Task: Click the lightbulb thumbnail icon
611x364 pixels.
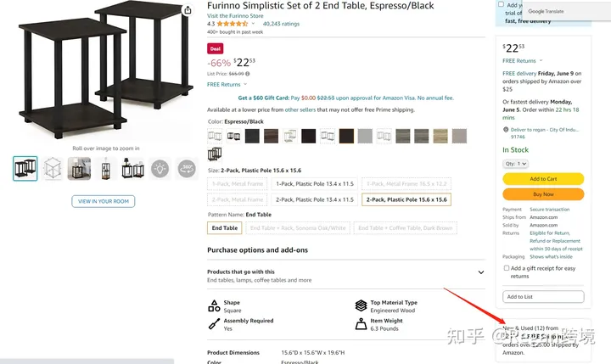Action: [160, 169]
